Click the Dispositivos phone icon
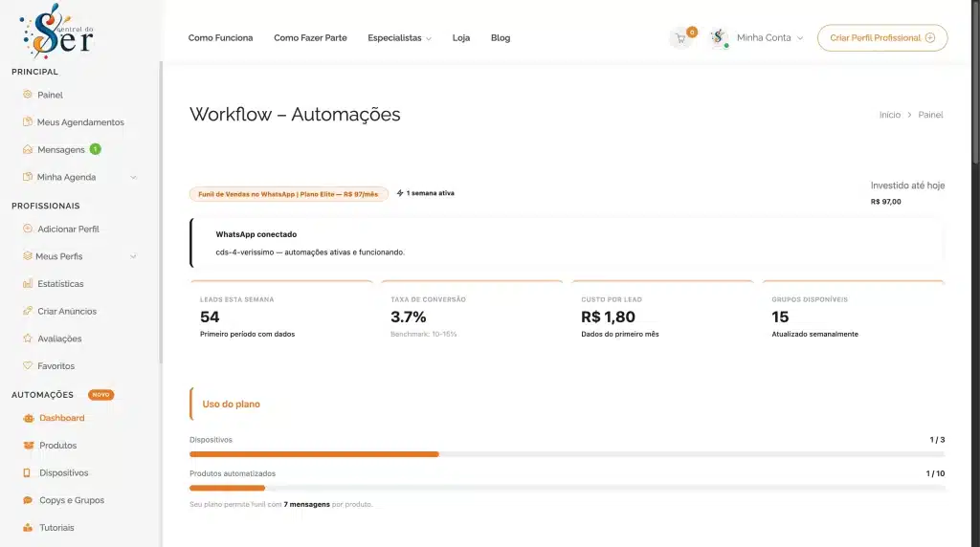Screen dimensions: 980x547 click(x=27, y=472)
